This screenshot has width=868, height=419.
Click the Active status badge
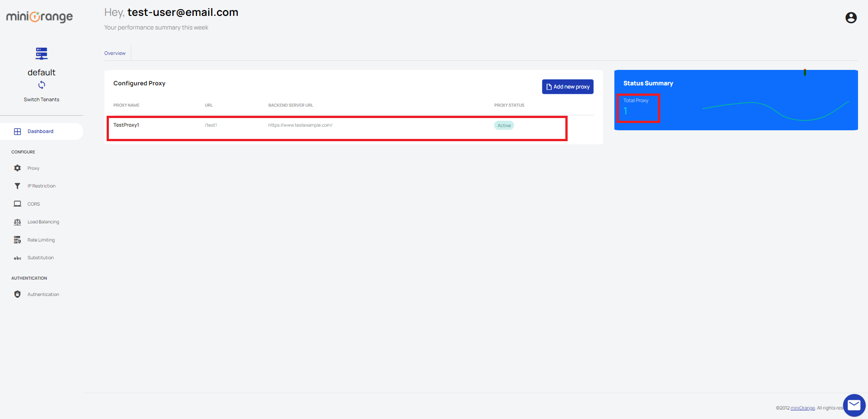pyautogui.click(x=504, y=125)
